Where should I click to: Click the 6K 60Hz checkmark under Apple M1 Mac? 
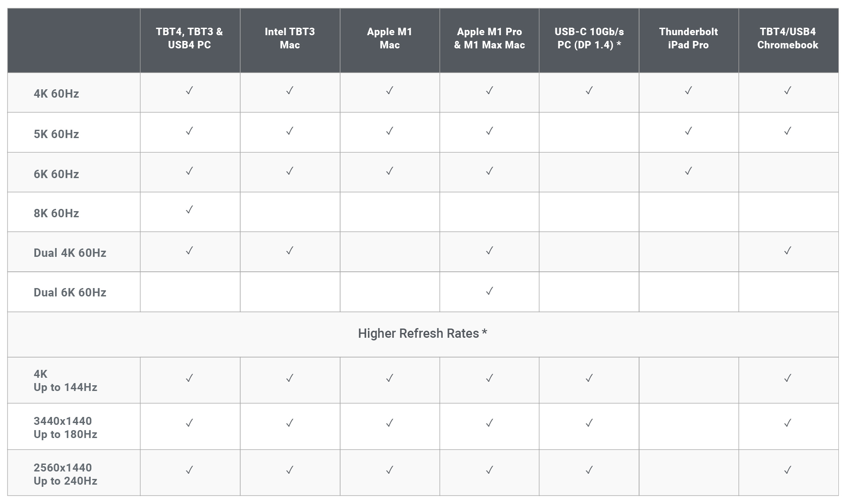coord(389,171)
